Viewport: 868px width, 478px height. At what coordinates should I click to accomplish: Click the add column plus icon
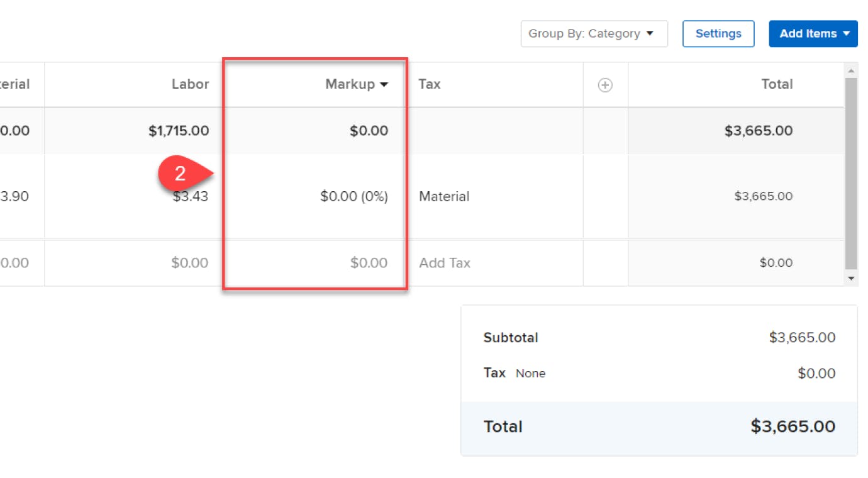pos(605,85)
